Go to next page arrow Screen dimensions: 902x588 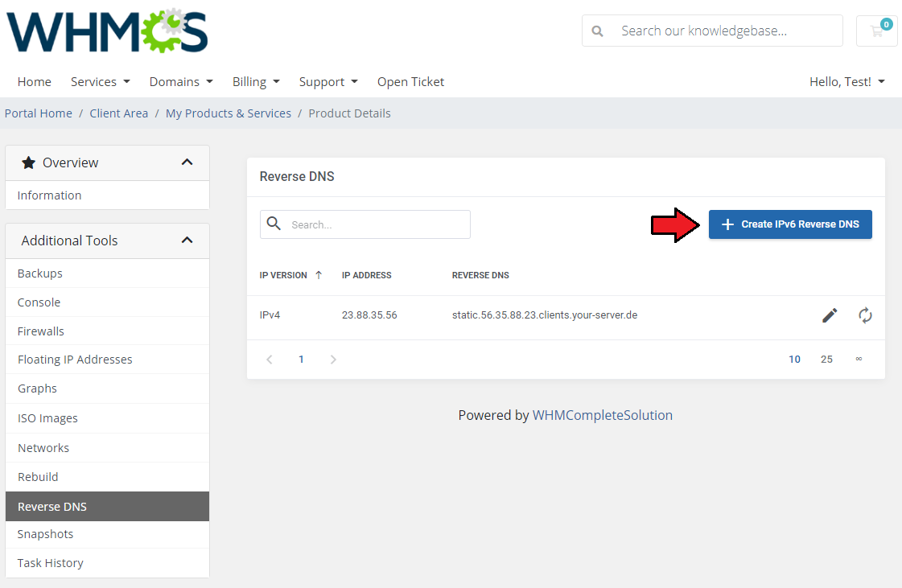[x=333, y=360]
